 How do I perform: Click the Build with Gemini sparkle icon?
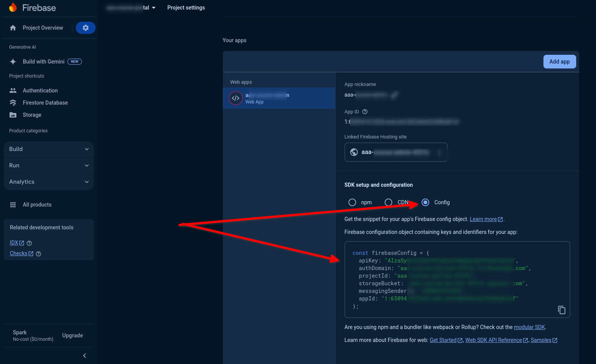13,62
